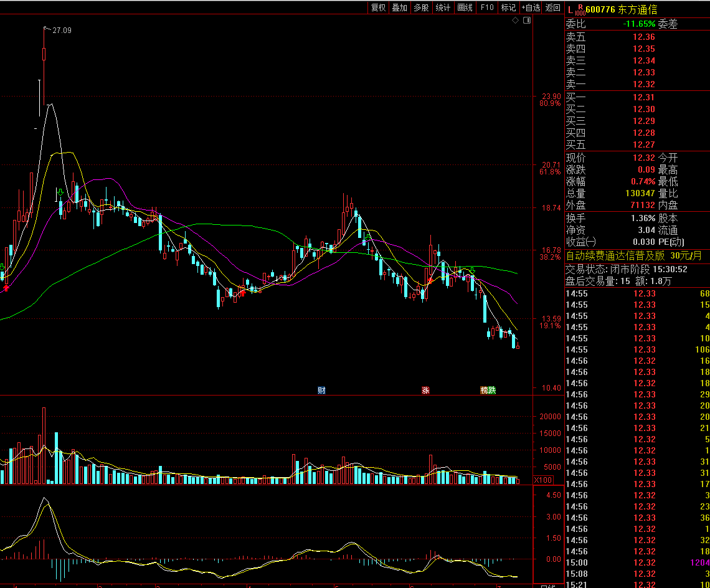This screenshot has height=588, width=710.
Task: Click the 总量 130347 value
Action: pyautogui.click(x=640, y=193)
